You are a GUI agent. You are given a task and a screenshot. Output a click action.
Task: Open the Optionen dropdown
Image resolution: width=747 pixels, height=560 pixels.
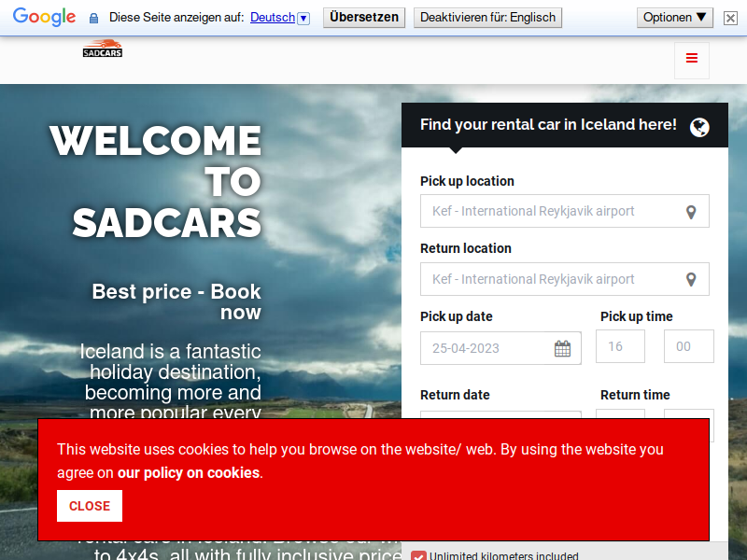click(x=674, y=18)
